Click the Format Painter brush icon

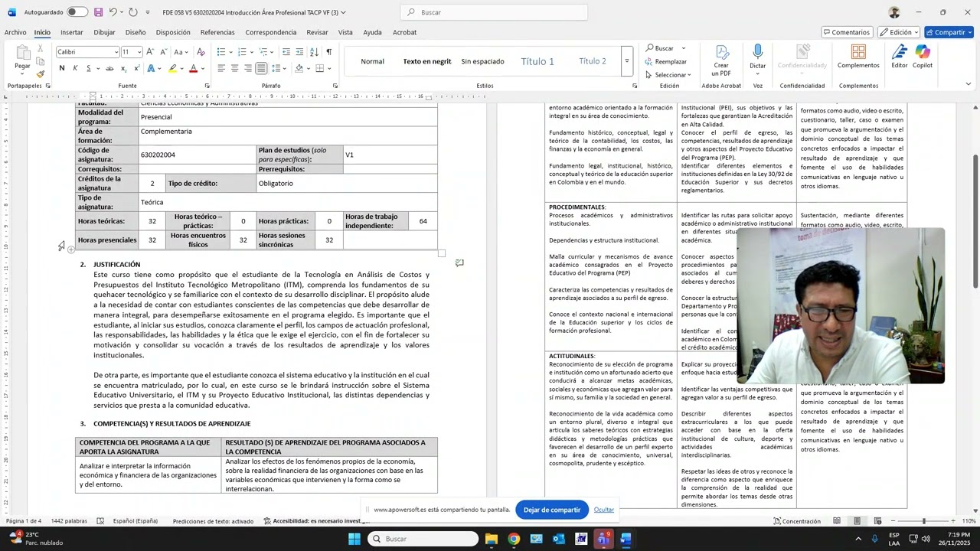tap(41, 74)
